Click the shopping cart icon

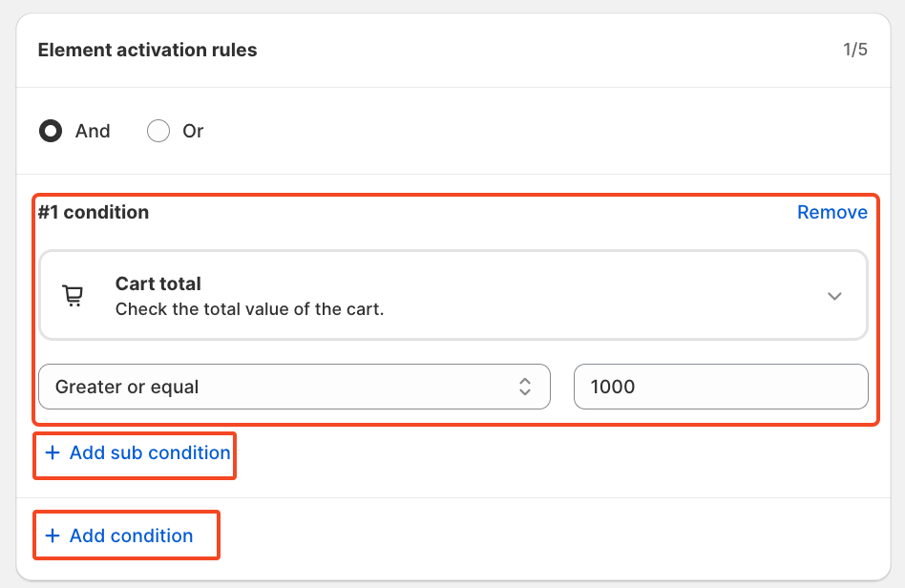click(x=73, y=296)
